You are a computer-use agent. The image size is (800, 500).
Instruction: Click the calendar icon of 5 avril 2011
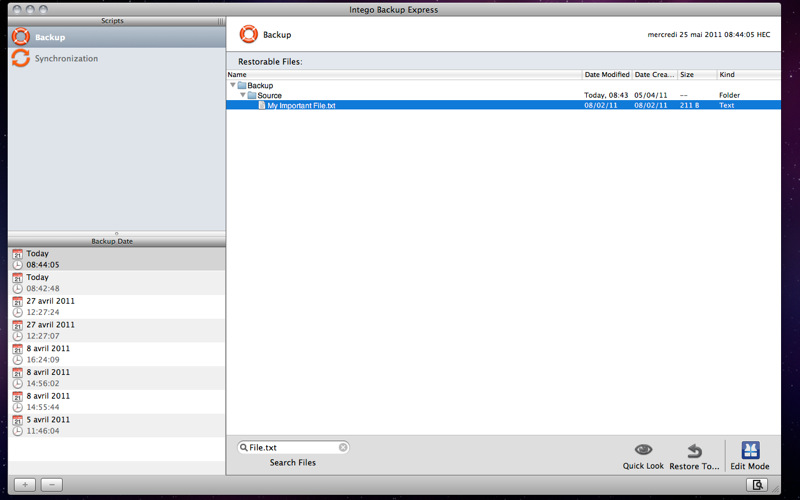coord(18,420)
